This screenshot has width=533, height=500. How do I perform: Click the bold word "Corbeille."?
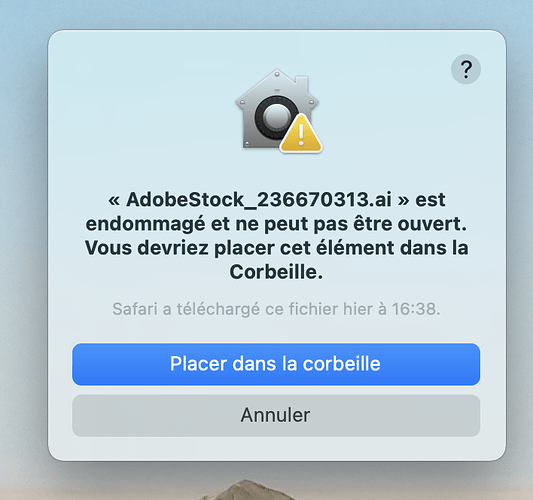click(x=276, y=272)
